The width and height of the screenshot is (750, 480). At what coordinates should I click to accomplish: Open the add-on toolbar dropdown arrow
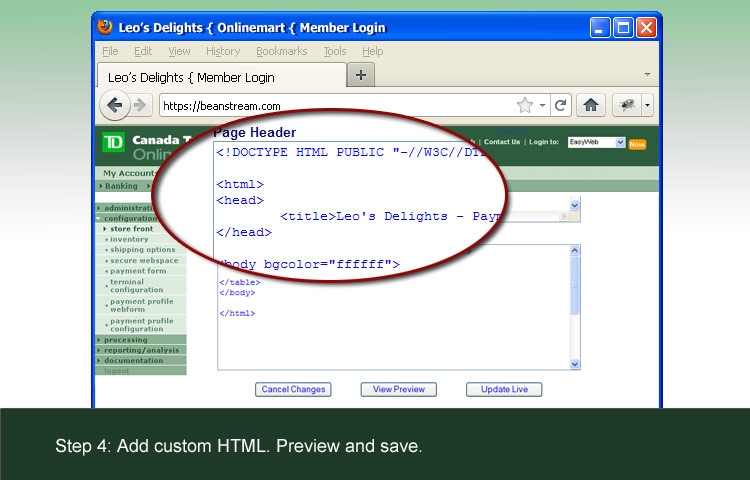(647, 105)
